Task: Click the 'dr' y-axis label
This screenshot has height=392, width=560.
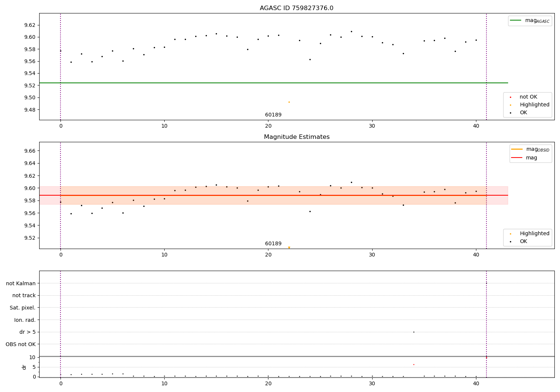Action: pos(24,367)
